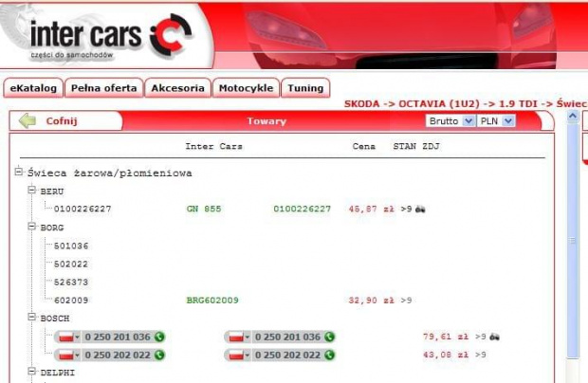Collapse the BERU brand node

32,190
